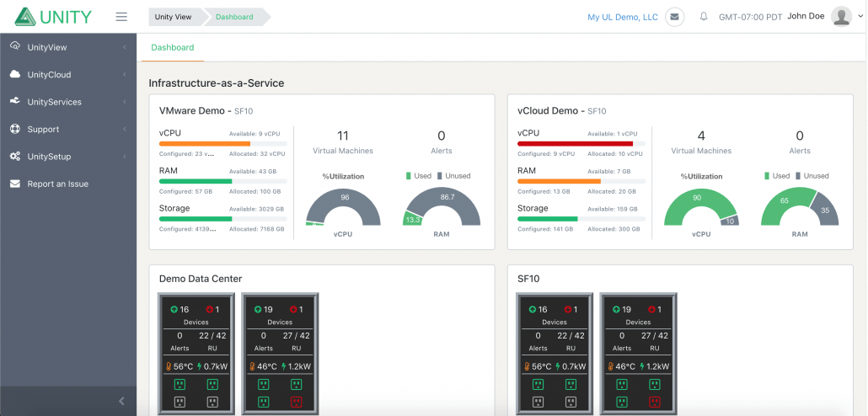Click power bolt icon beside 0.7kW in Demo Data Center
868x416 pixels.
[199, 366]
